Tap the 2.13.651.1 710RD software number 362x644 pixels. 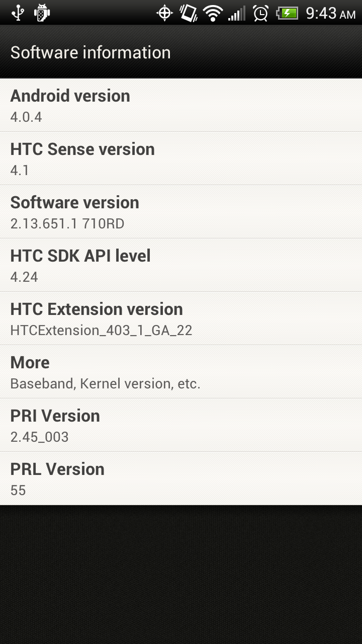click(x=67, y=224)
